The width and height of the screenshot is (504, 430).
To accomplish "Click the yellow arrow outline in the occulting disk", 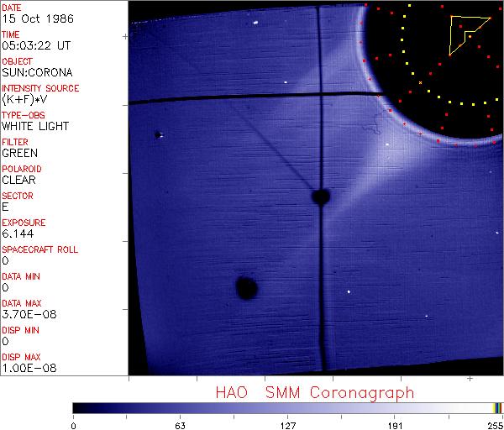I will [x=470, y=35].
